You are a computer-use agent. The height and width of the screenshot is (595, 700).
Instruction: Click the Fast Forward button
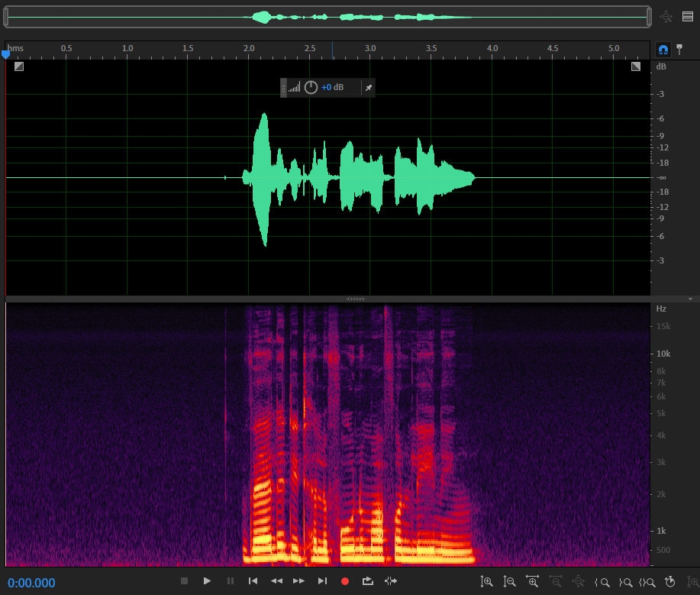[x=299, y=581]
